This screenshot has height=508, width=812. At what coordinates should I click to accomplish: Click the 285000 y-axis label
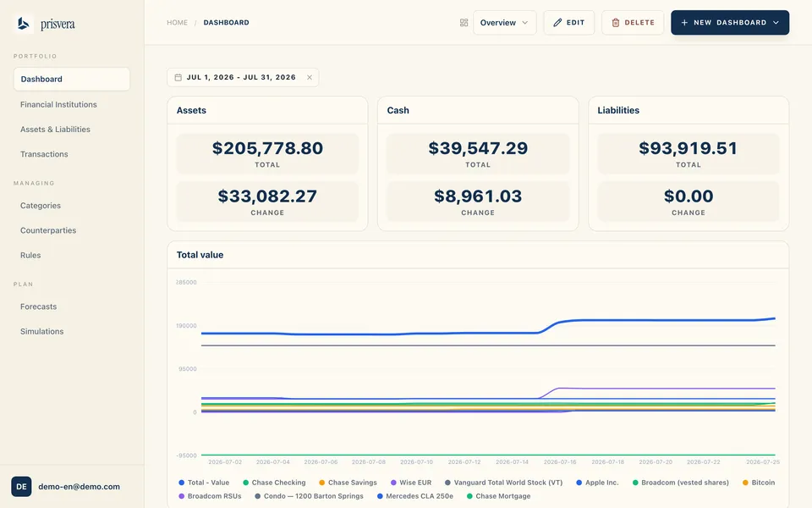coord(186,283)
